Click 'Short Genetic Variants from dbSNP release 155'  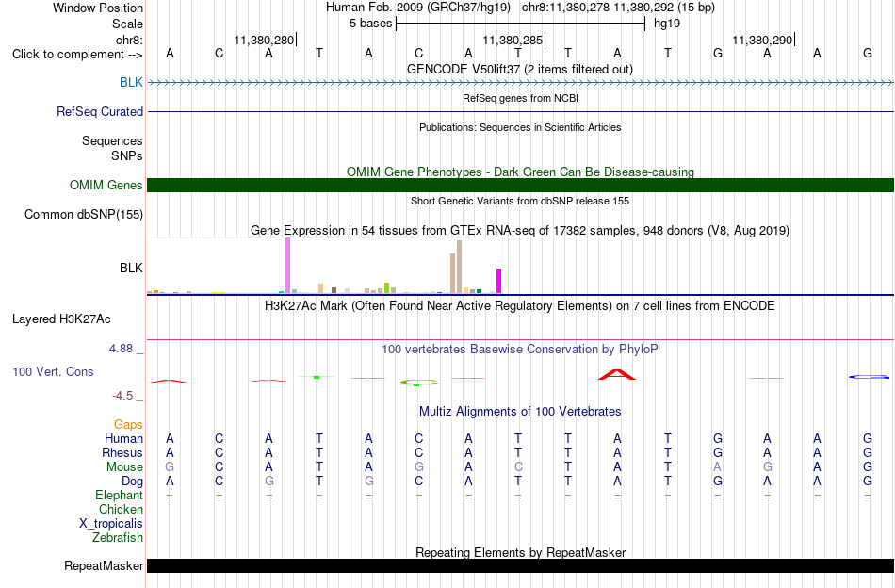(520, 201)
